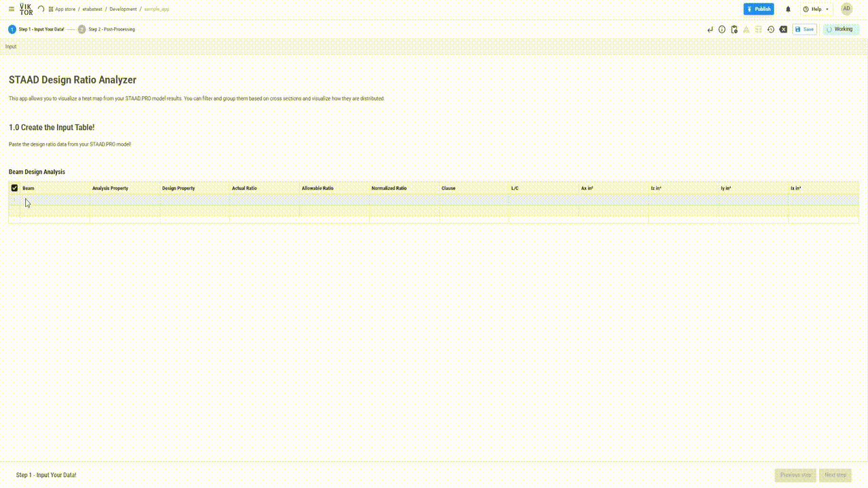Click the info circle icon in toolbar
This screenshot has width=868, height=488.
click(x=722, y=29)
